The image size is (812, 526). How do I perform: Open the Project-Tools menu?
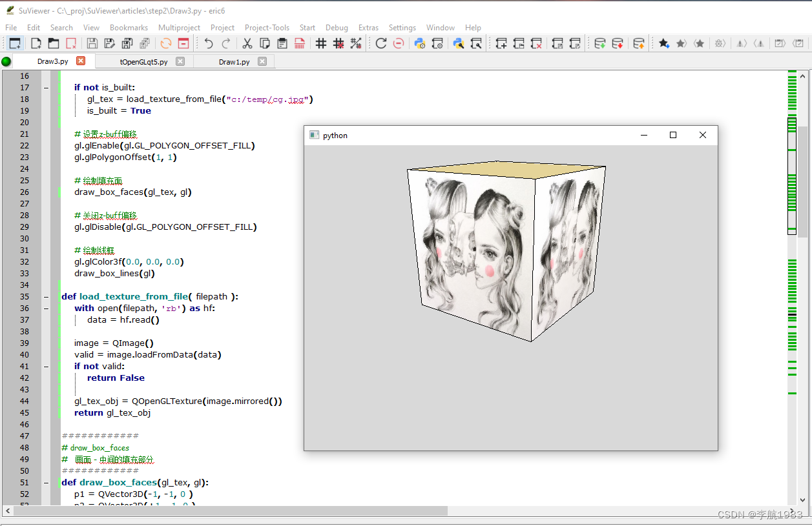point(267,28)
